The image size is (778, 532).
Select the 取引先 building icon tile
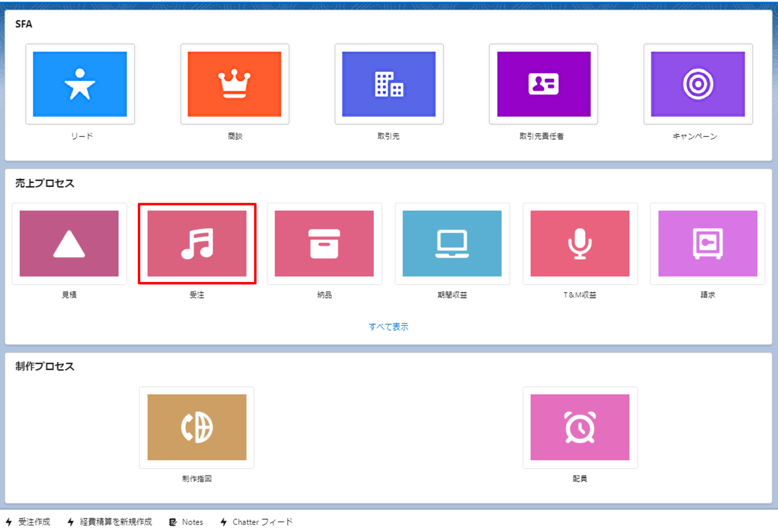389,84
